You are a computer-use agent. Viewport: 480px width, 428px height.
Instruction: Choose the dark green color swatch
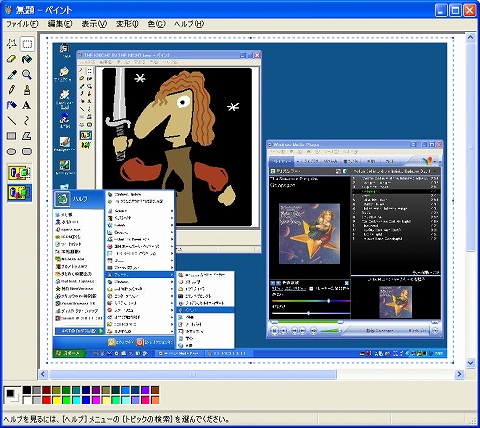(66, 390)
